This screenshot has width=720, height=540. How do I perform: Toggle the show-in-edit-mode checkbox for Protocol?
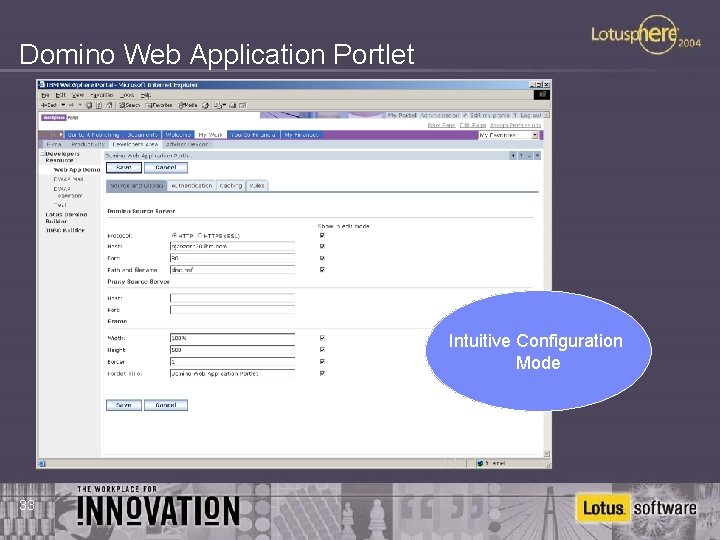click(x=322, y=235)
